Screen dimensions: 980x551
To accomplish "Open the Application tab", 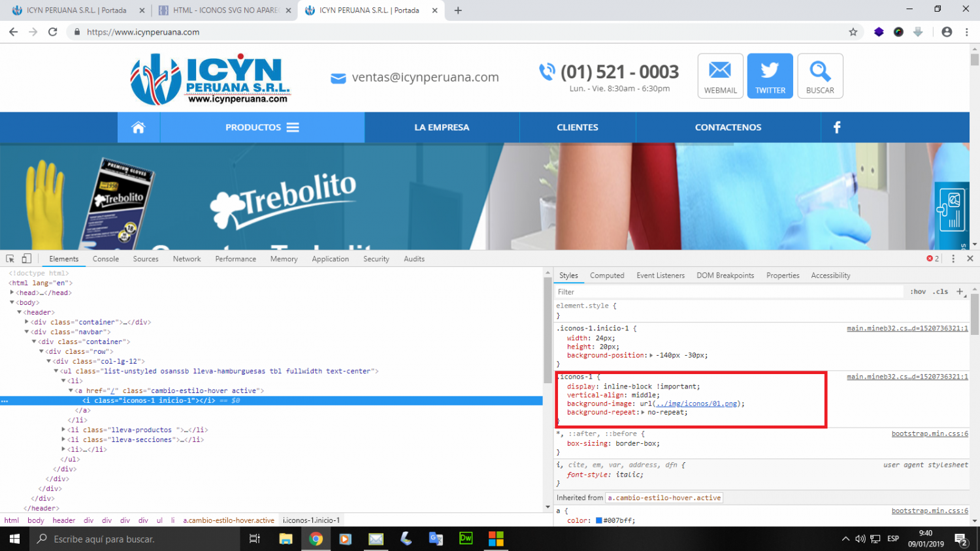I will 331,259.
